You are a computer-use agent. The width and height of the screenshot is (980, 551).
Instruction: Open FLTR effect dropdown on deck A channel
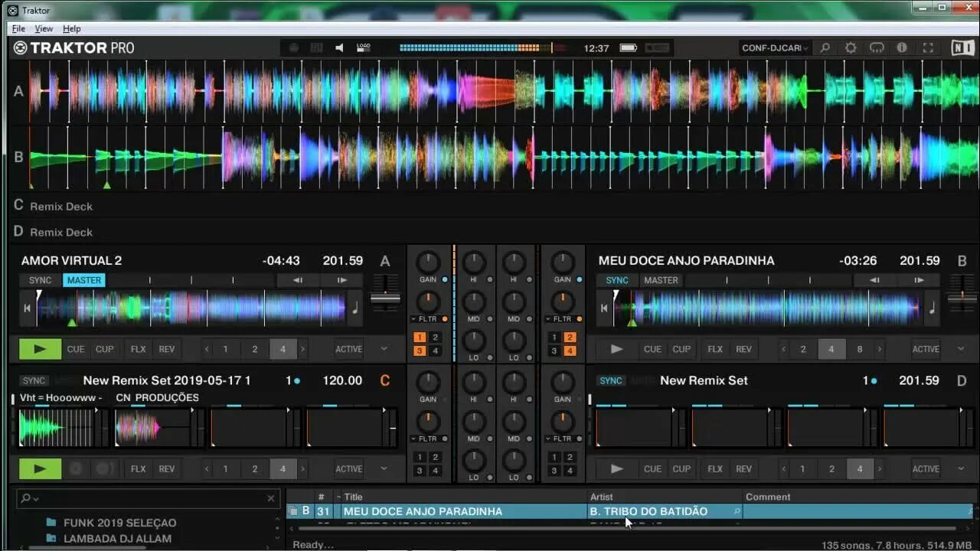coord(414,319)
